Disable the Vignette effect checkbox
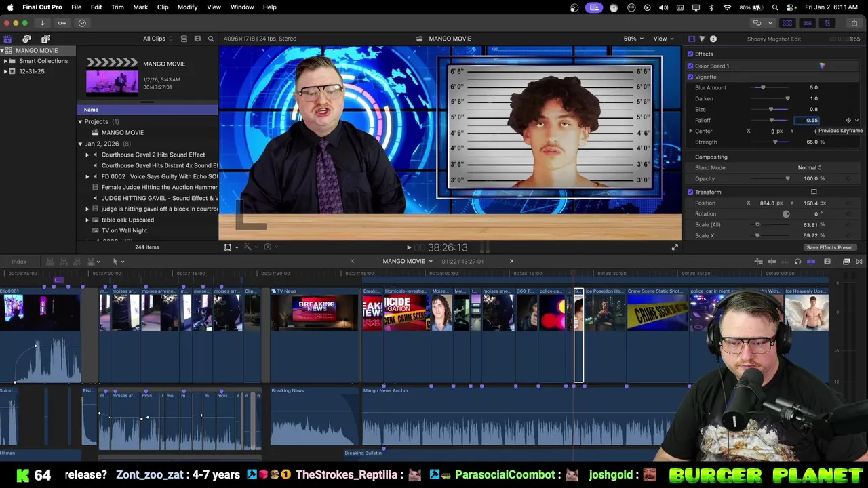 pyautogui.click(x=690, y=77)
